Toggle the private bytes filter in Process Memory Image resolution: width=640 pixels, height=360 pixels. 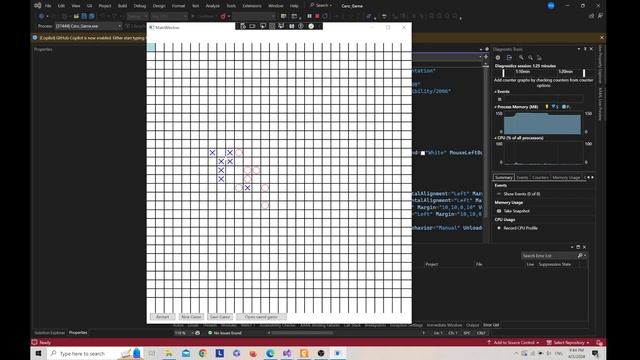click(566, 107)
